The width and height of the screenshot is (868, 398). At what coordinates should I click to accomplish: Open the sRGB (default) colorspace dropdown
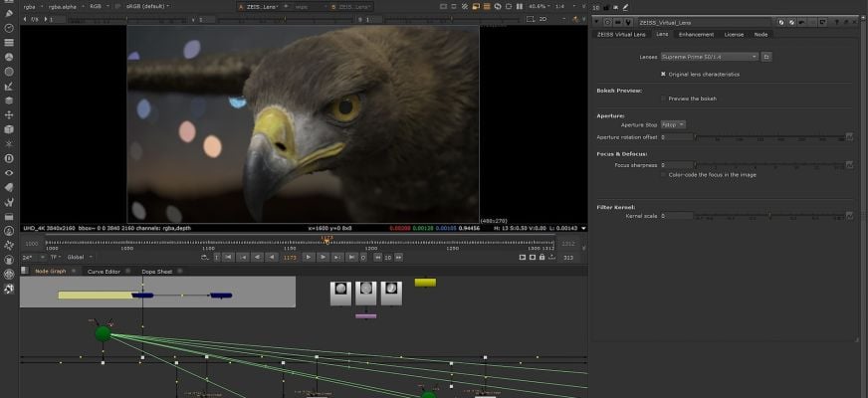point(145,5)
